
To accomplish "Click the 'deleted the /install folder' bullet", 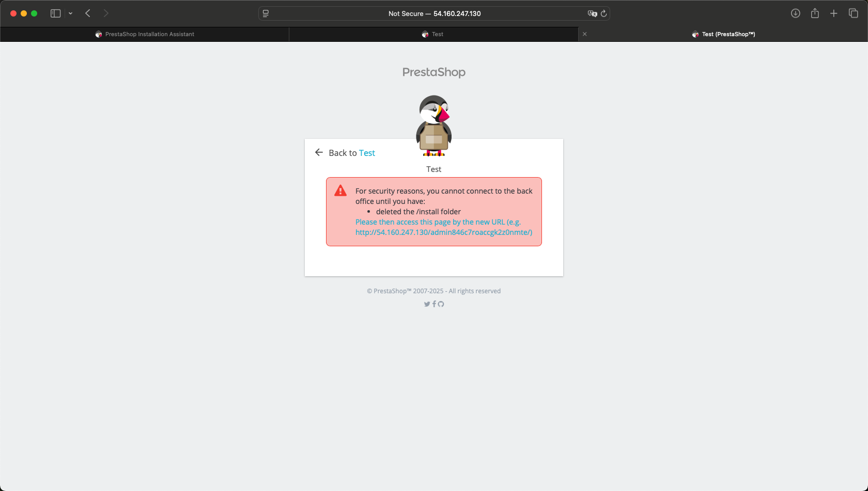I will pyautogui.click(x=418, y=212).
